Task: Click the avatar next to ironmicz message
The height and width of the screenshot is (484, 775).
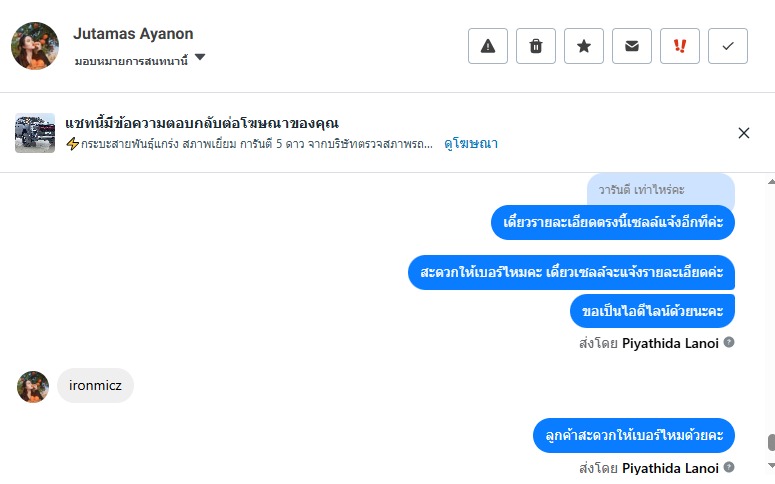Action: tap(33, 387)
